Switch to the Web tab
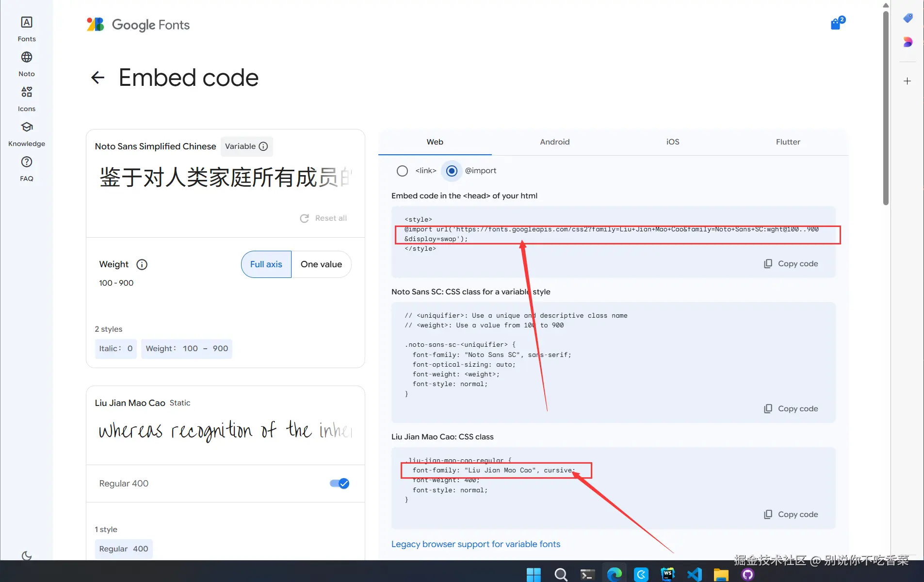Screen dimensions: 924x582 click(x=435, y=142)
